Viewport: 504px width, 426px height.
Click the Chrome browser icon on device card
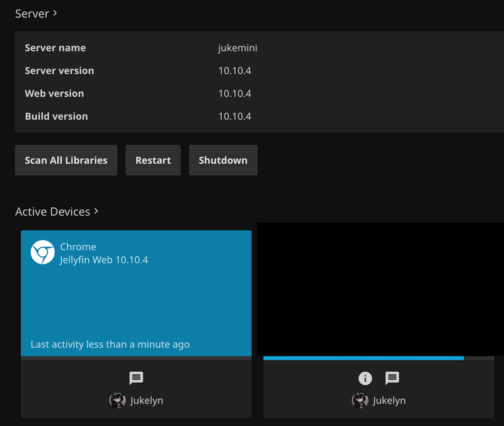(x=42, y=252)
